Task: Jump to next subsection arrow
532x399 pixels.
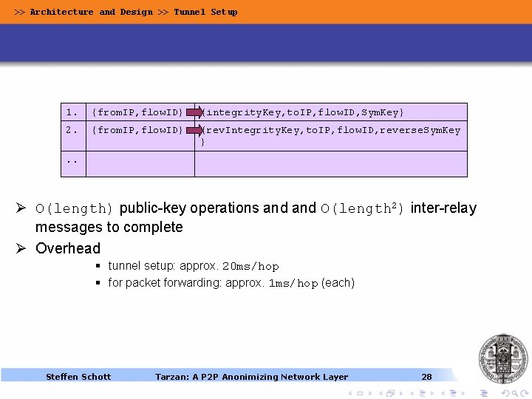Action: [x=432, y=394]
